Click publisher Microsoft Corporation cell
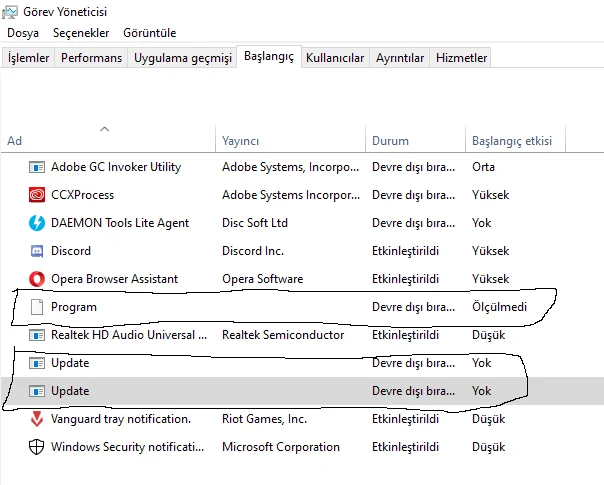This screenshot has height=485, width=604. pos(281,447)
